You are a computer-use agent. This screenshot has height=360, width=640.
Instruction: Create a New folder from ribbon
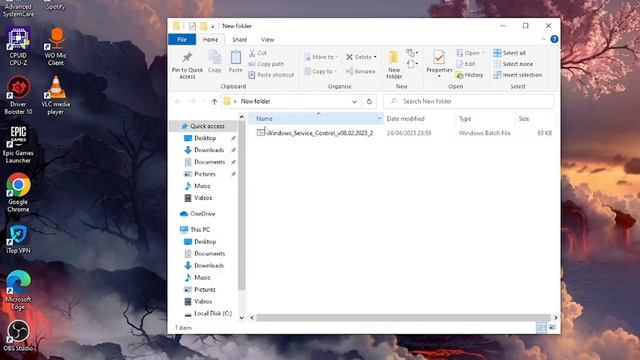tap(394, 64)
